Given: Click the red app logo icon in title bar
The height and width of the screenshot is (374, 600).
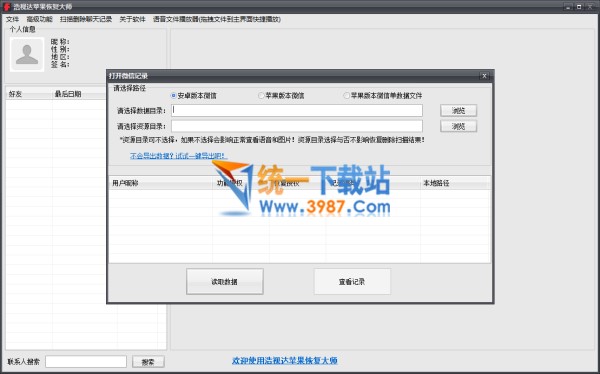Looking at the screenshot, I should point(6,7).
